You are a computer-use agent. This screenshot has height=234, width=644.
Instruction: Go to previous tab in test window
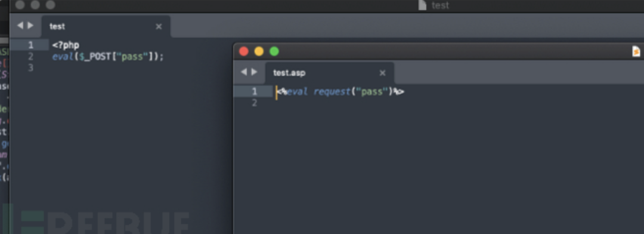click(x=20, y=26)
